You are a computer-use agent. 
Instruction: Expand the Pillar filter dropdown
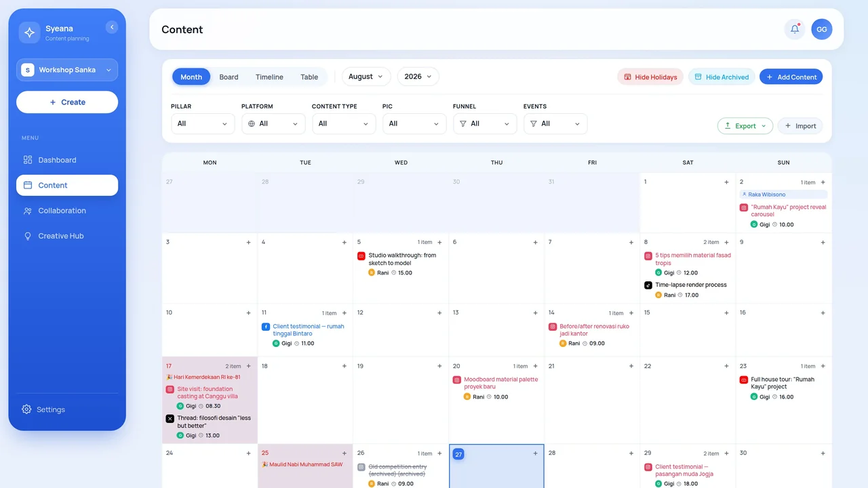click(x=203, y=123)
